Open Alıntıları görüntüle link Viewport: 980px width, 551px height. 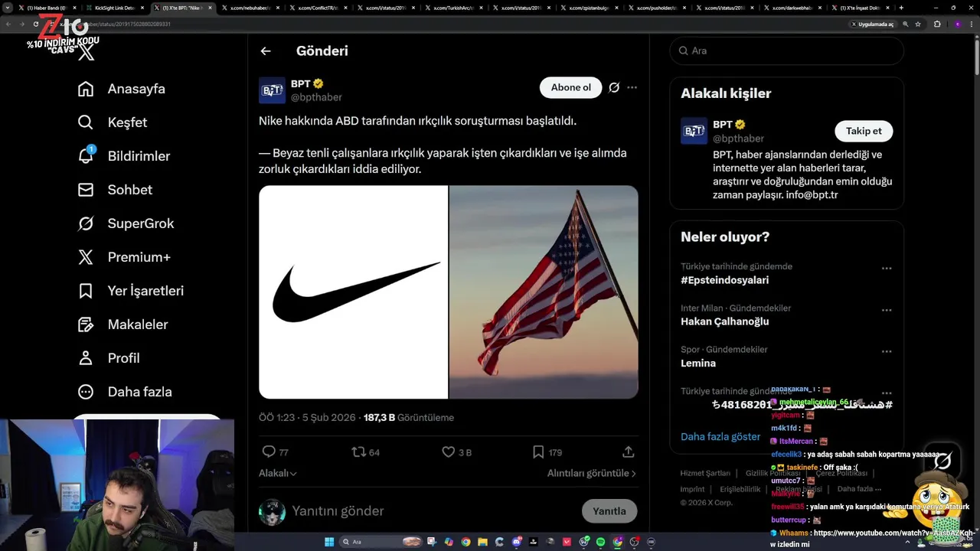coord(591,473)
